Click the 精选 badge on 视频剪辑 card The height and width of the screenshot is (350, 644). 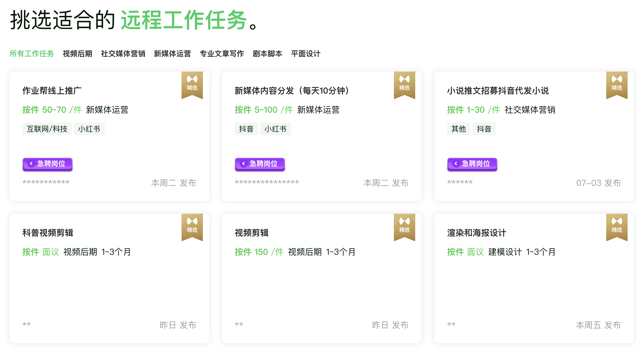(x=404, y=227)
